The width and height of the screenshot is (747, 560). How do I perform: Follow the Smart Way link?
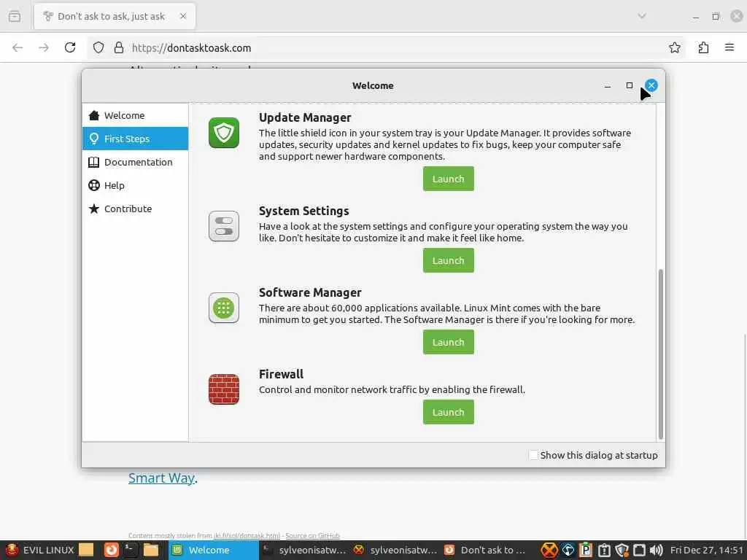161,478
